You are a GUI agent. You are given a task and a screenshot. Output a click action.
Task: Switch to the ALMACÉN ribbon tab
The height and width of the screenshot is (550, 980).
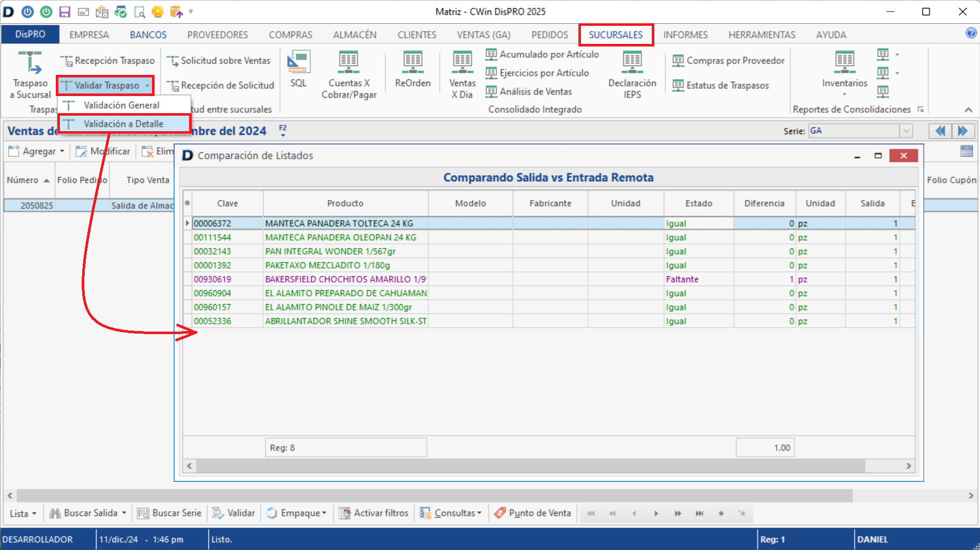[x=355, y=35]
